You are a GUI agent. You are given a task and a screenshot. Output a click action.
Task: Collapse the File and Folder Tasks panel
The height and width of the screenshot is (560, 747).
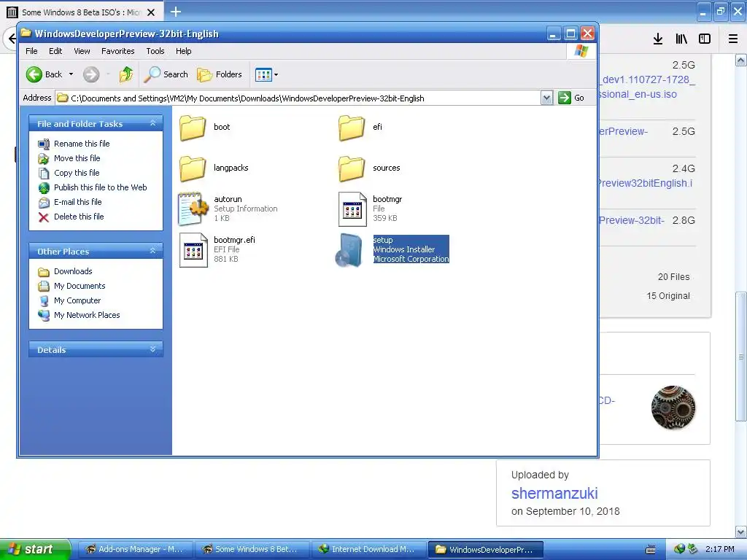[x=153, y=123]
